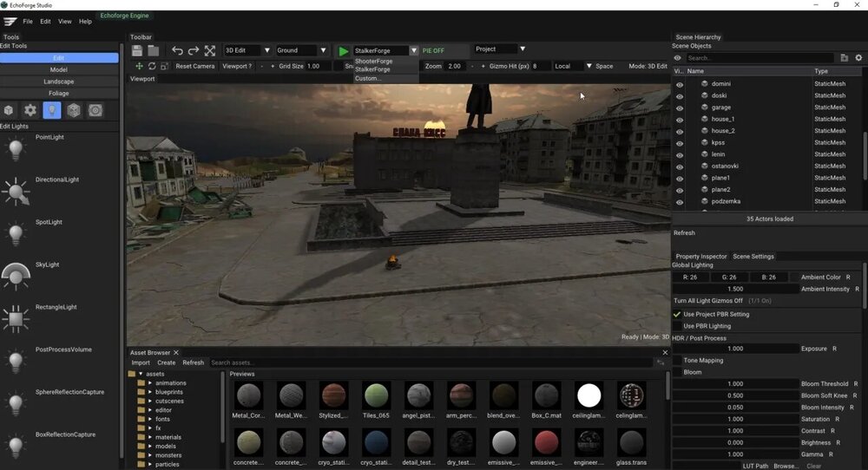Select the gear icon in Edit Tools
This screenshot has height=470, width=868.
point(30,110)
